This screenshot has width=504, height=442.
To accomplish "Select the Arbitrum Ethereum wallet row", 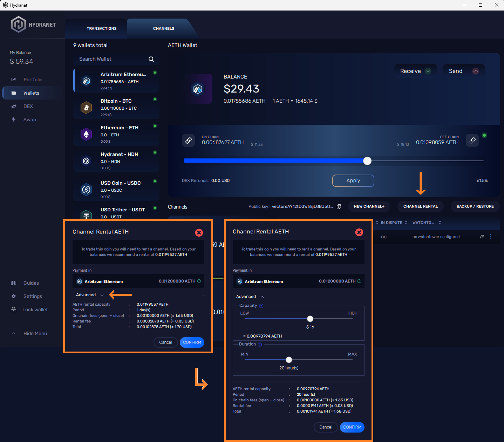I will tap(116, 80).
